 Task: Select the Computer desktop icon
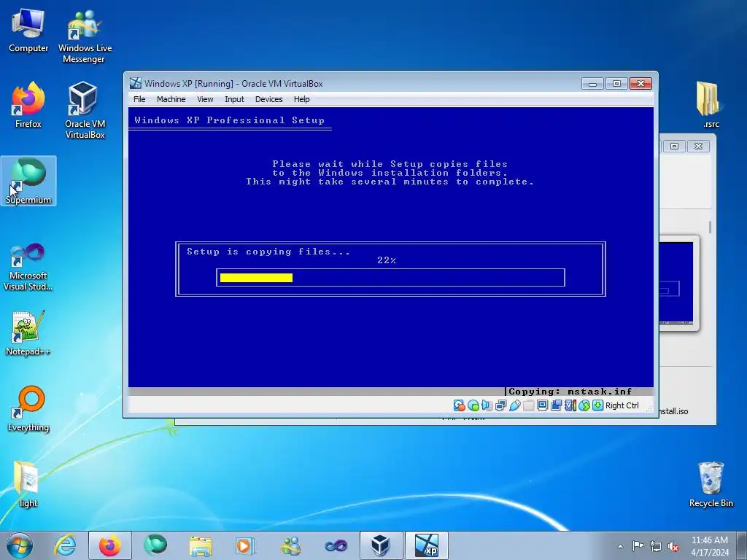[x=28, y=31]
